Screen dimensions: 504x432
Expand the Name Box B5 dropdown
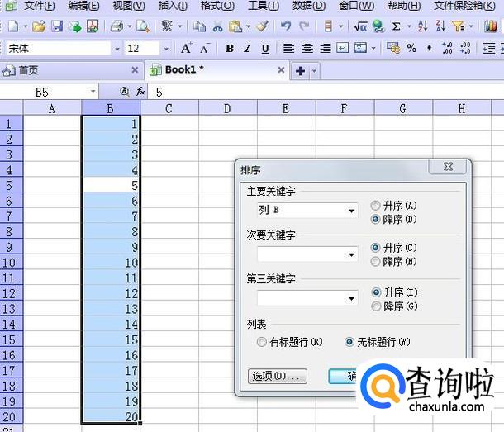point(93,92)
